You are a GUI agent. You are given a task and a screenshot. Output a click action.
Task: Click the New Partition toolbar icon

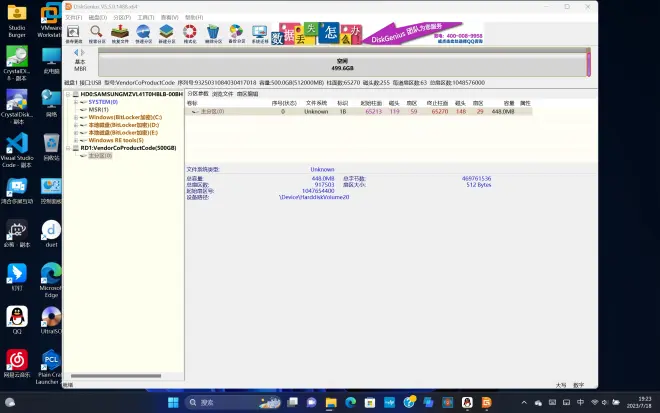coord(166,34)
